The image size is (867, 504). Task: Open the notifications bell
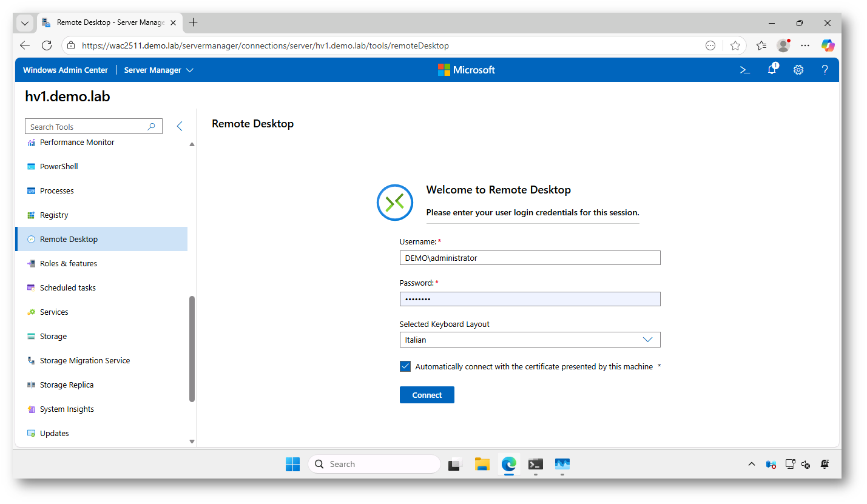tap(772, 70)
